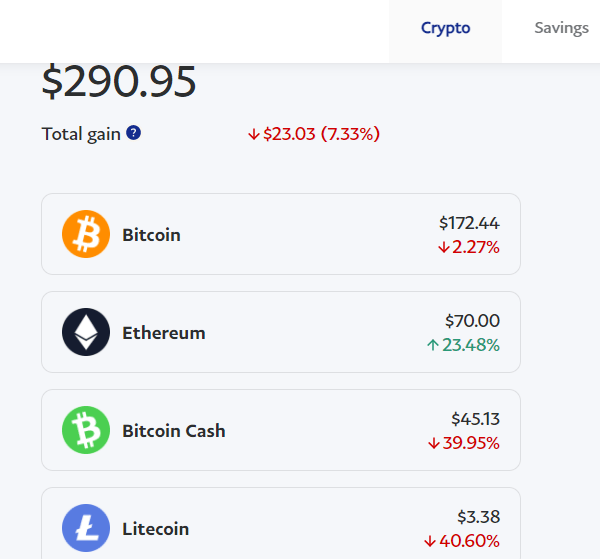600x559 pixels.
Task: Click the Litecoin $3.38 value
Action: (x=479, y=517)
